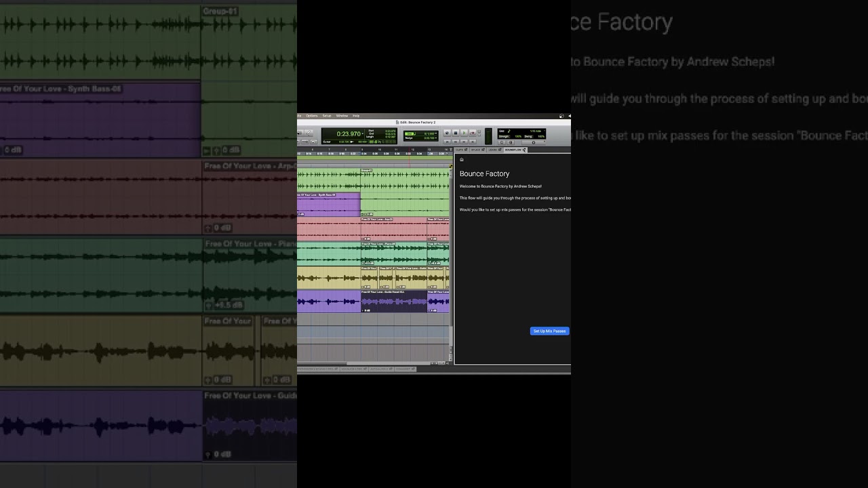Viewport: 868px width, 488px height.
Task: Switch to the SPLICE tab
Action: [477, 150]
